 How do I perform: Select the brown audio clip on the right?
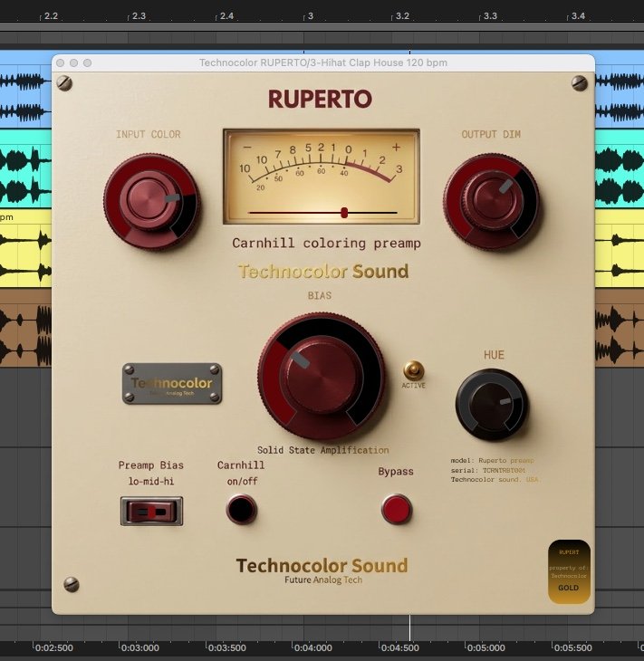pos(620,328)
